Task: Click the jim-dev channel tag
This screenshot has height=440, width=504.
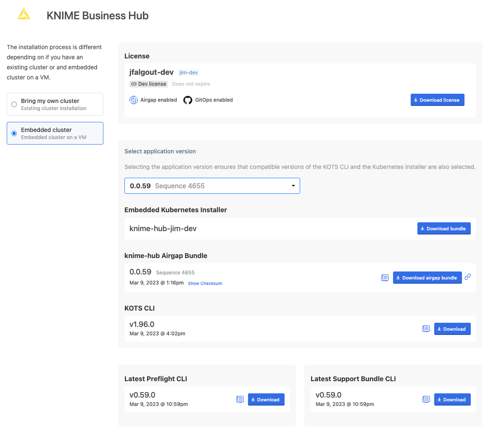Action: tap(188, 73)
